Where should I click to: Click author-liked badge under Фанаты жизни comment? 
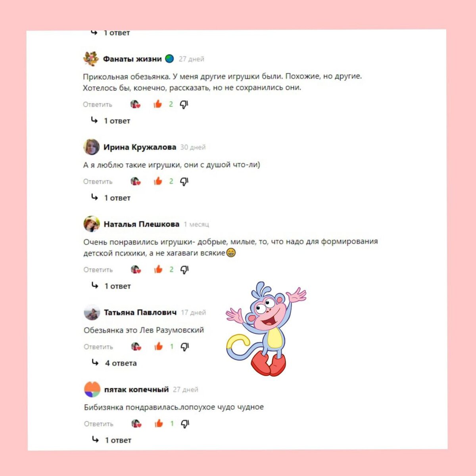(x=135, y=104)
